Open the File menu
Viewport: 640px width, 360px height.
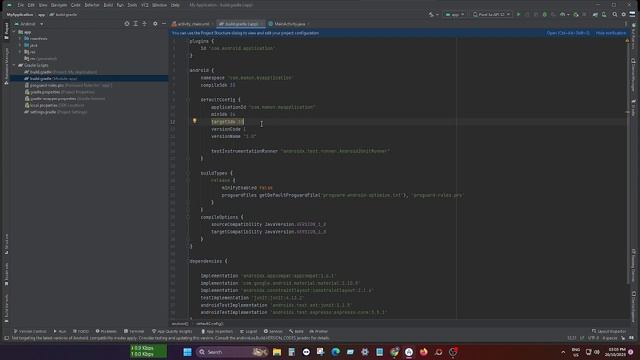click(x=20, y=5)
